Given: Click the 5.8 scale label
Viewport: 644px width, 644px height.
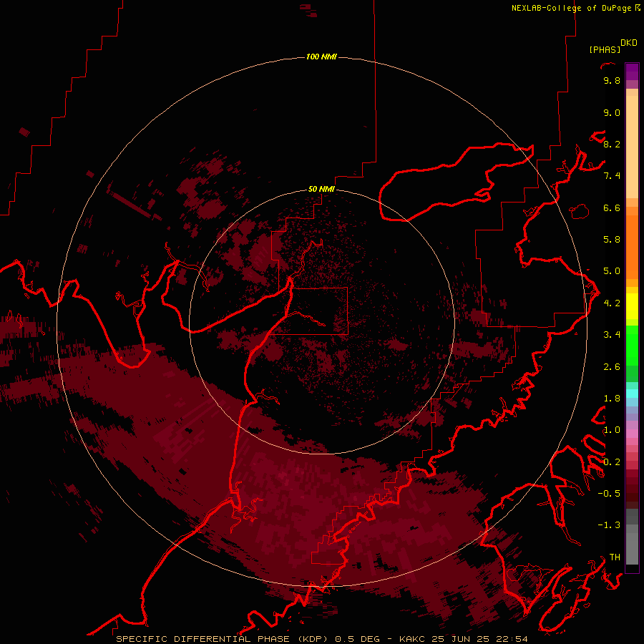Looking at the screenshot, I should (x=612, y=240).
